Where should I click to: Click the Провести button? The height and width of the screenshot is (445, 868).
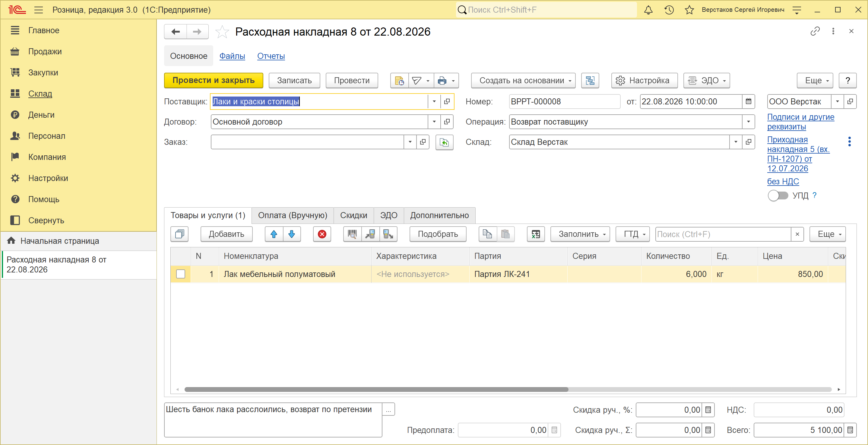352,81
